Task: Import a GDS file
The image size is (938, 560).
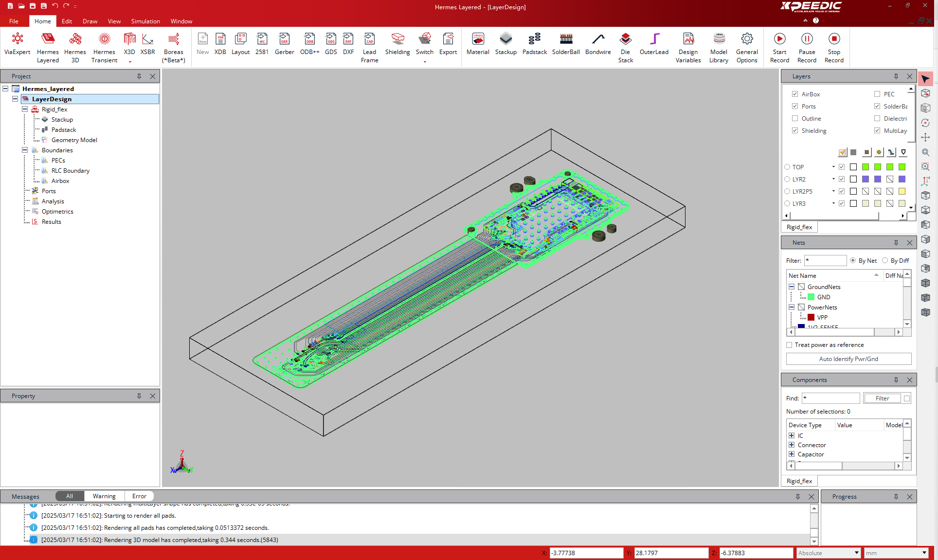Action: click(x=331, y=44)
